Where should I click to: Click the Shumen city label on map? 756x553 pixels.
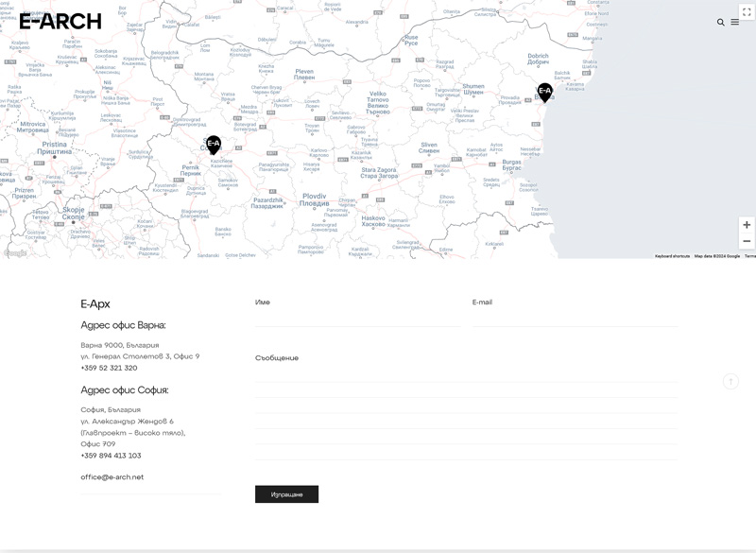[473, 89]
